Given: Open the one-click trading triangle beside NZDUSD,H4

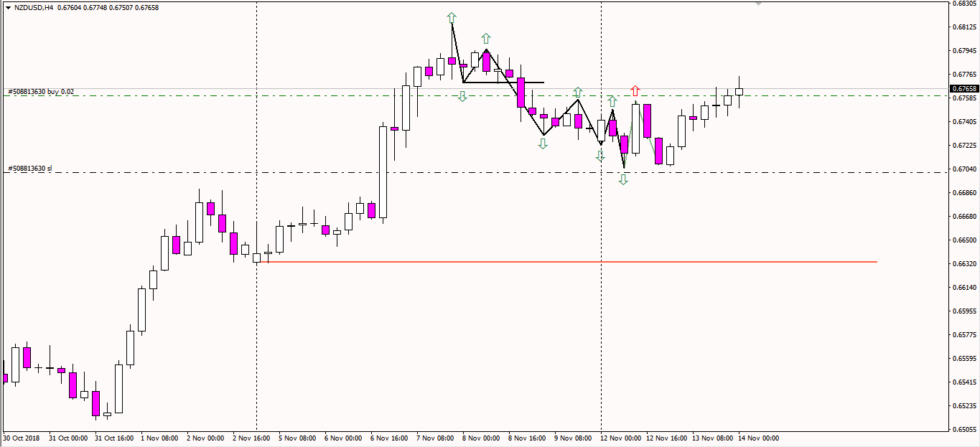Looking at the screenshot, I should (x=7, y=8).
